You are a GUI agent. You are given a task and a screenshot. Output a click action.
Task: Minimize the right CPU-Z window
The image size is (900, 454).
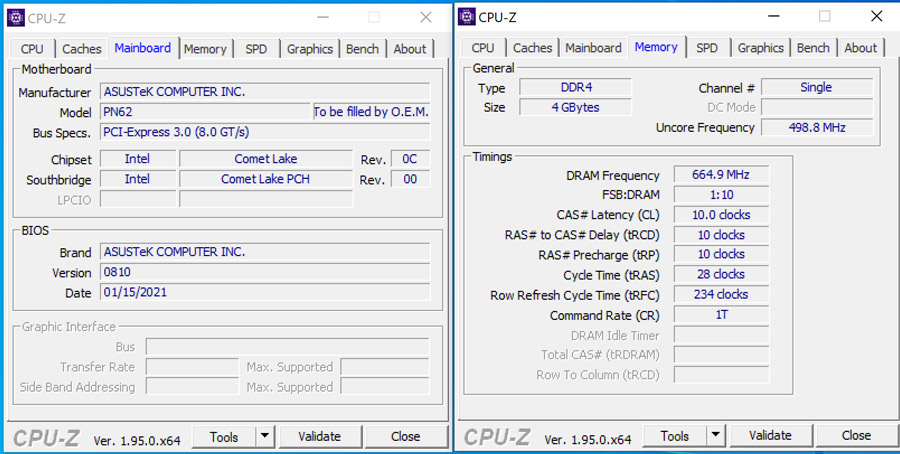(774, 16)
